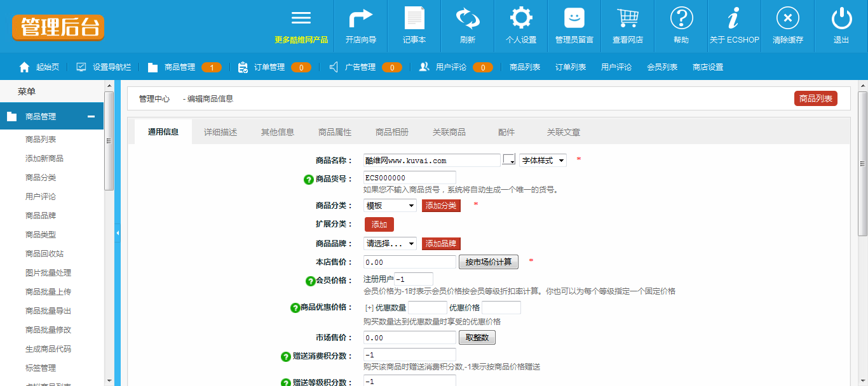Viewport: 868px width, 386px height.
Task: Click the 商品货号 input field
Action: [x=409, y=178]
